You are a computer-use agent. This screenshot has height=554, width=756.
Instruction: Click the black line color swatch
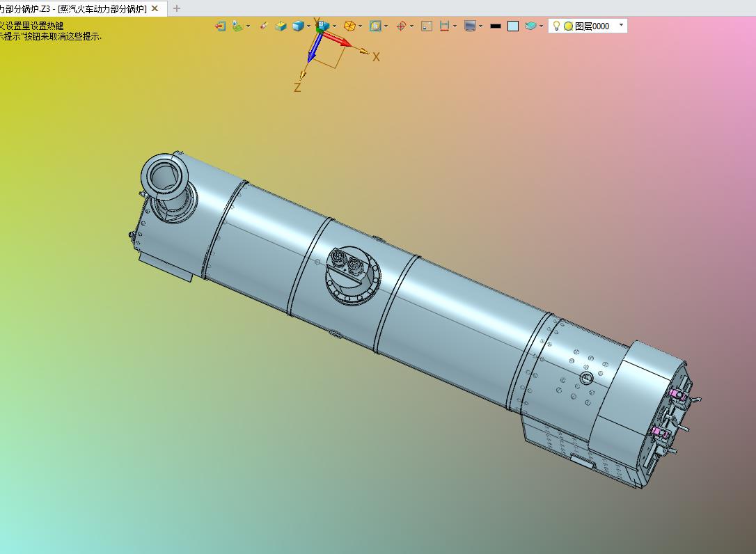point(495,26)
